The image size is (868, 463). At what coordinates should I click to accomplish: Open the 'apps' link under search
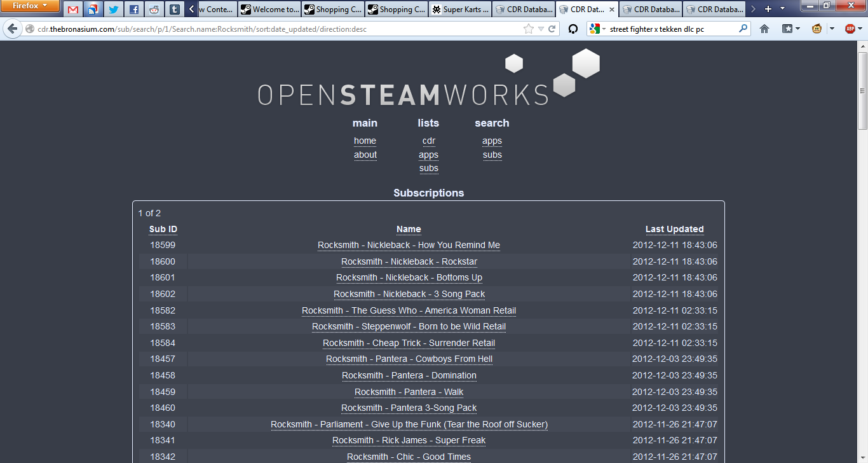point(492,141)
